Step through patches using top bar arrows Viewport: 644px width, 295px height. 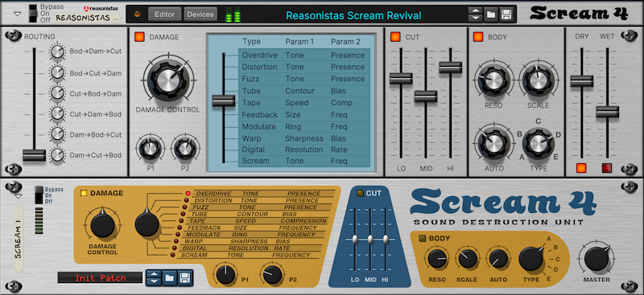click(475, 14)
